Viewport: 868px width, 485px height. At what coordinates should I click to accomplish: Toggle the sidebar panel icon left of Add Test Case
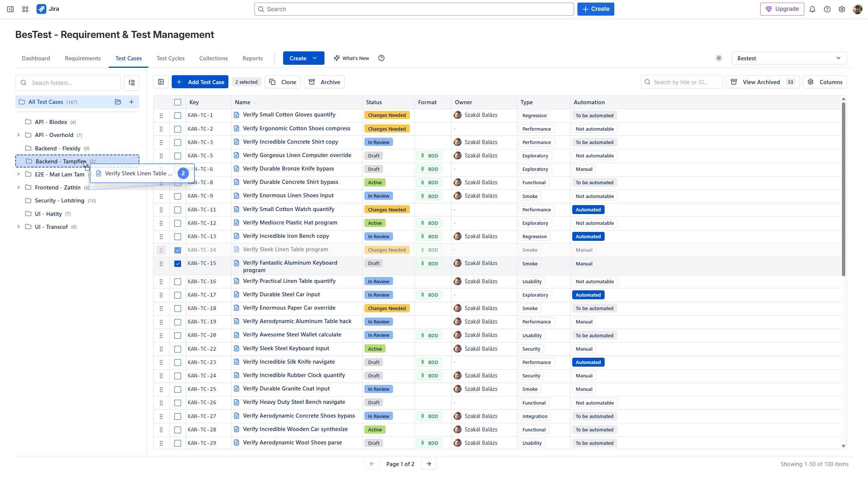161,82
